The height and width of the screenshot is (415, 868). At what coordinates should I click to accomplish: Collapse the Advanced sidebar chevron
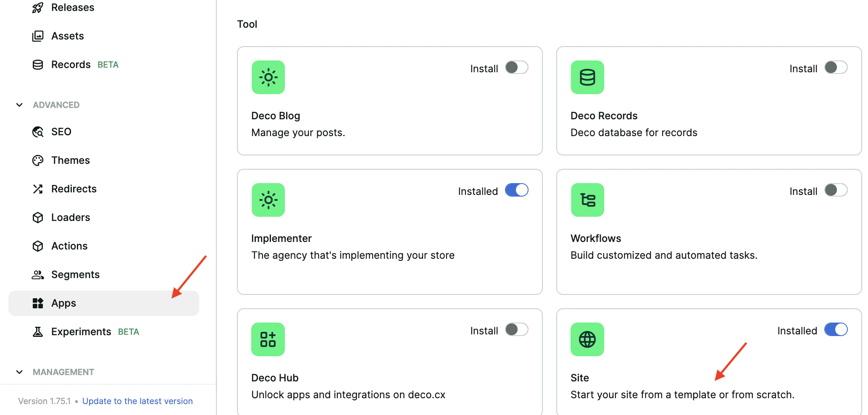click(x=19, y=105)
